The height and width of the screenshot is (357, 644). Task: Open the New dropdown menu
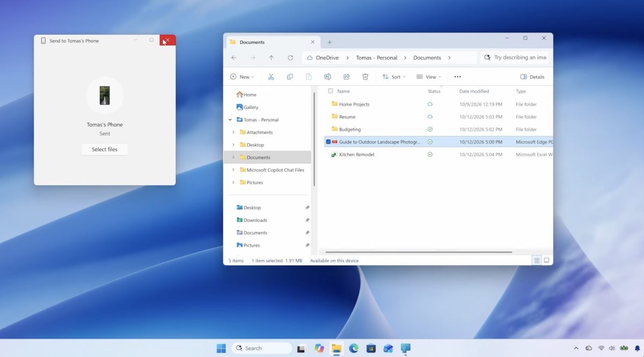[242, 77]
